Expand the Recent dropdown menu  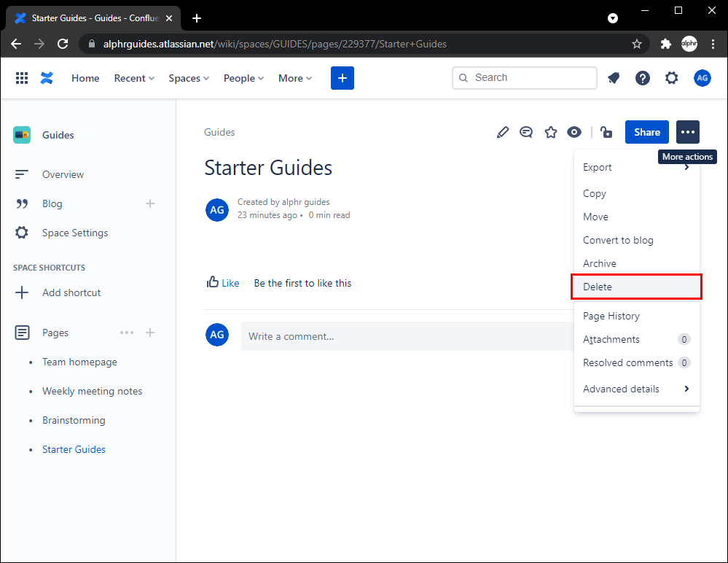pos(134,78)
